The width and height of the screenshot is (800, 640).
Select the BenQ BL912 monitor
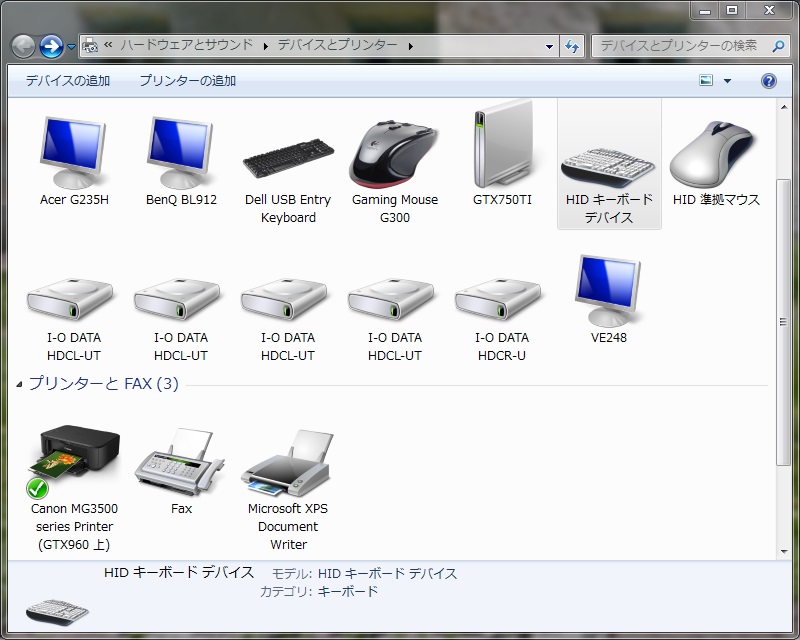coord(181,161)
